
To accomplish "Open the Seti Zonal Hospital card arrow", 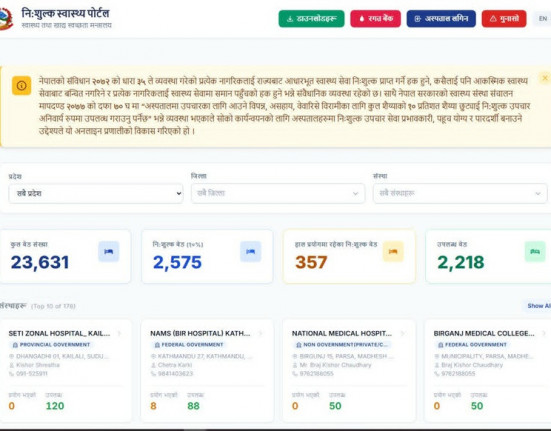I will pyautogui.click(x=119, y=333).
